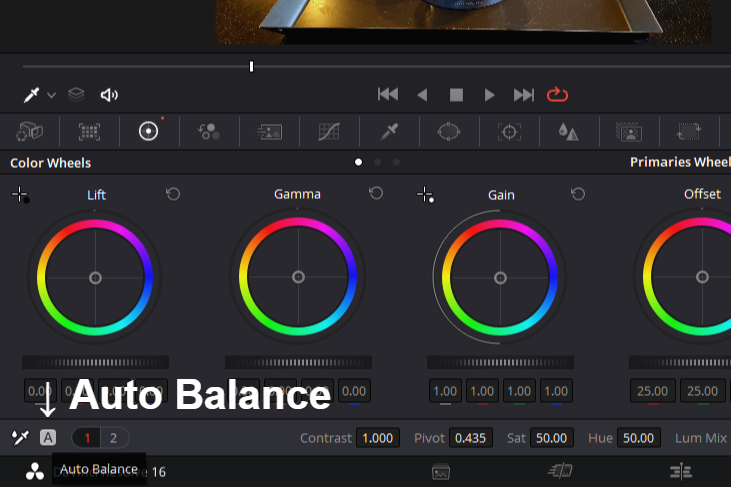Viewport: 731px width, 487px height.
Task: Click the Gain color wheel center
Action: (x=500, y=278)
